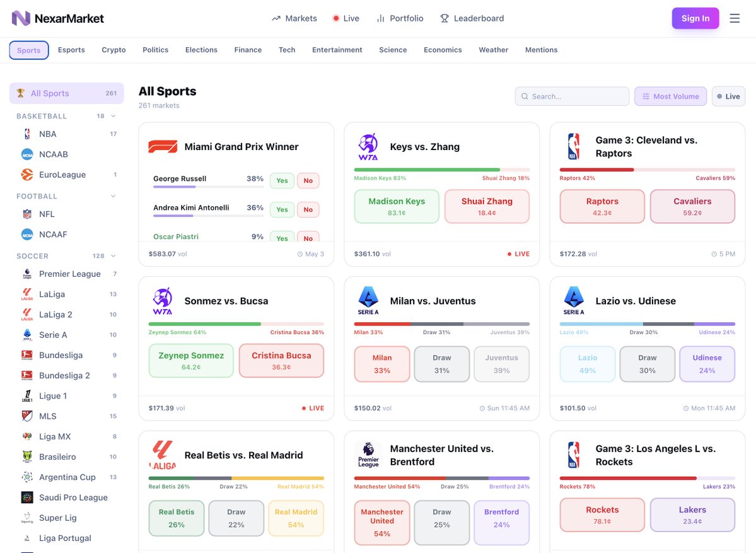This screenshot has height=553, width=756.
Task: Bet on Zeynep Sonmez at 64.2¢
Action: point(191,361)
